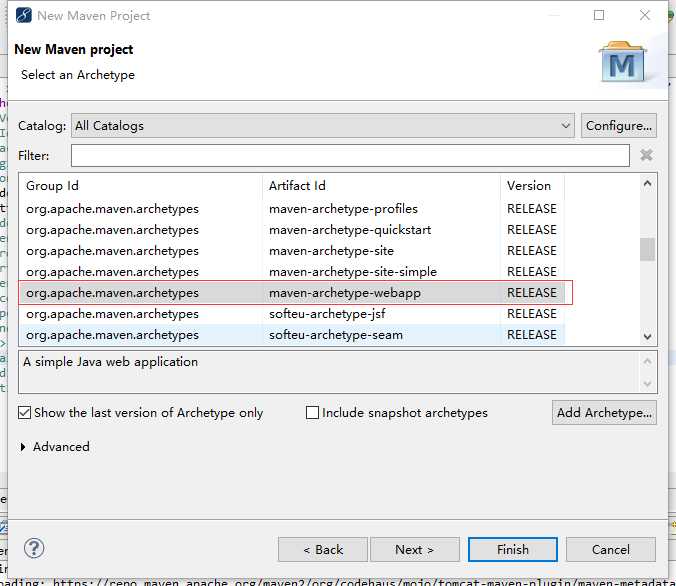Select the maven-archetype-site row
The height and width of the screenshot is (586, 676).
pos(292,251)
